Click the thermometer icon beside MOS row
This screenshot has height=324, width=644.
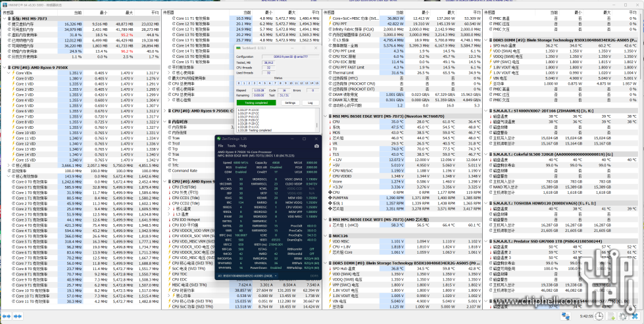[330, 133]
